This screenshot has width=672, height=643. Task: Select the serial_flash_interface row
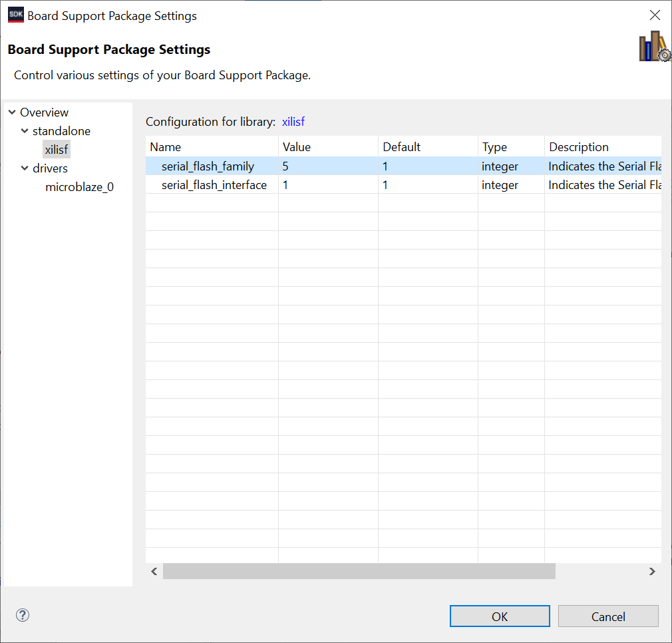(403, 185)
